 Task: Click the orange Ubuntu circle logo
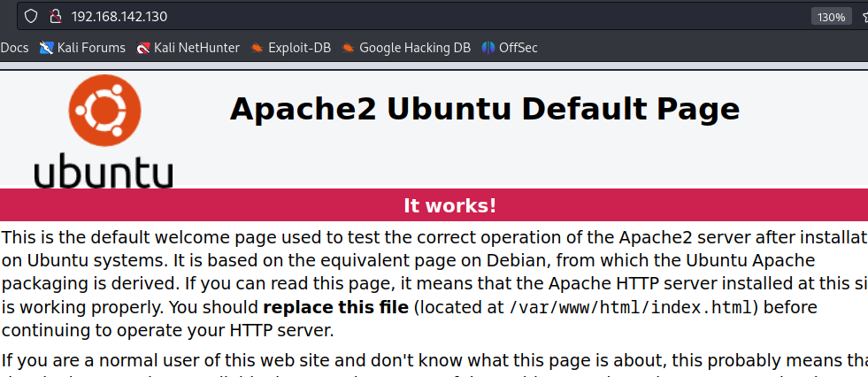click(x=104, y=110)
